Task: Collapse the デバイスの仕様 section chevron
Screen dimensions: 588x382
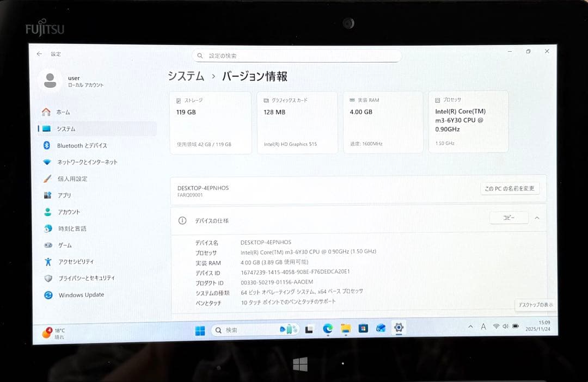Action: click(537, 218)
